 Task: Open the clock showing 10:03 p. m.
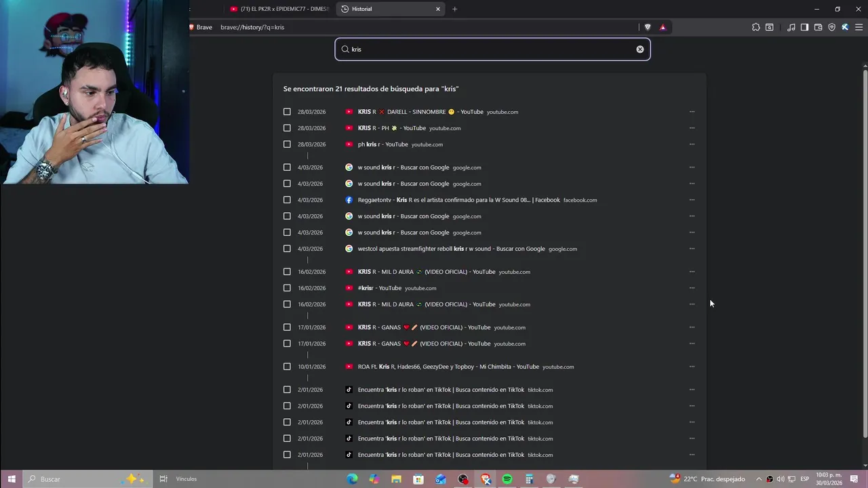(x=829, y=479)
